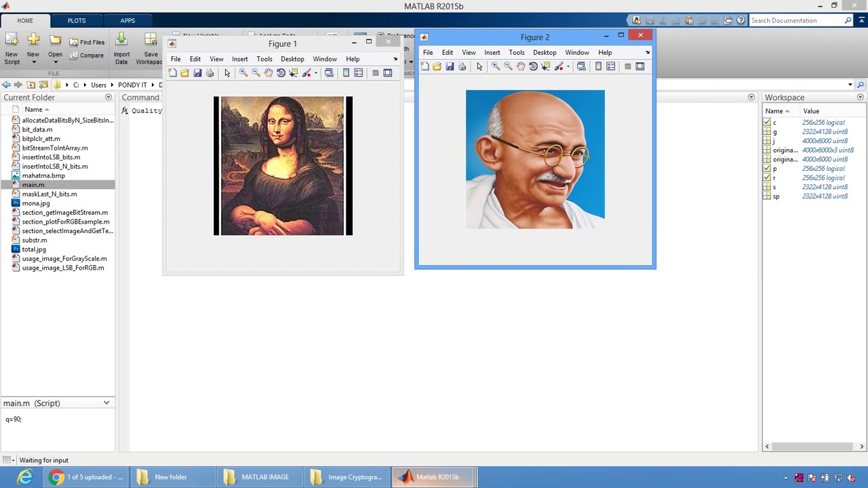868x488 pixels.
Task: Sort Workspace by the Value column
Action: (x=811, y=111)
